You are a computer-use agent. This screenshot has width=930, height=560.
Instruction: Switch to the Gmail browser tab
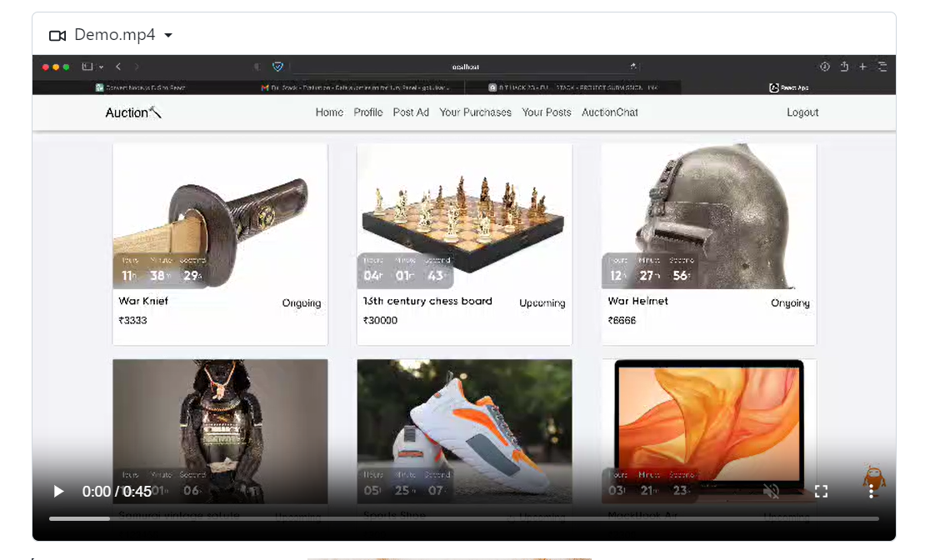(x=356, y=87)
